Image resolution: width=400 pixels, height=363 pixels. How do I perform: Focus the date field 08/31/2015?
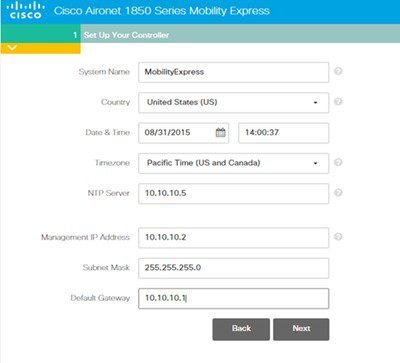tap(183, 133)
